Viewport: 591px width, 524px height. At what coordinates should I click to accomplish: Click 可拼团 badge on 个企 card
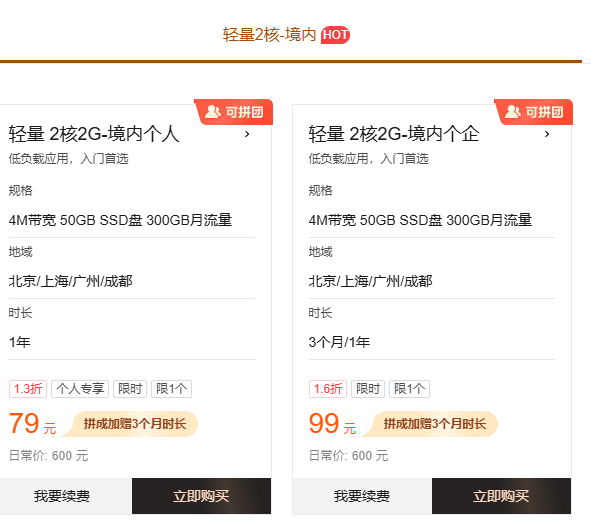coord(534,112)
